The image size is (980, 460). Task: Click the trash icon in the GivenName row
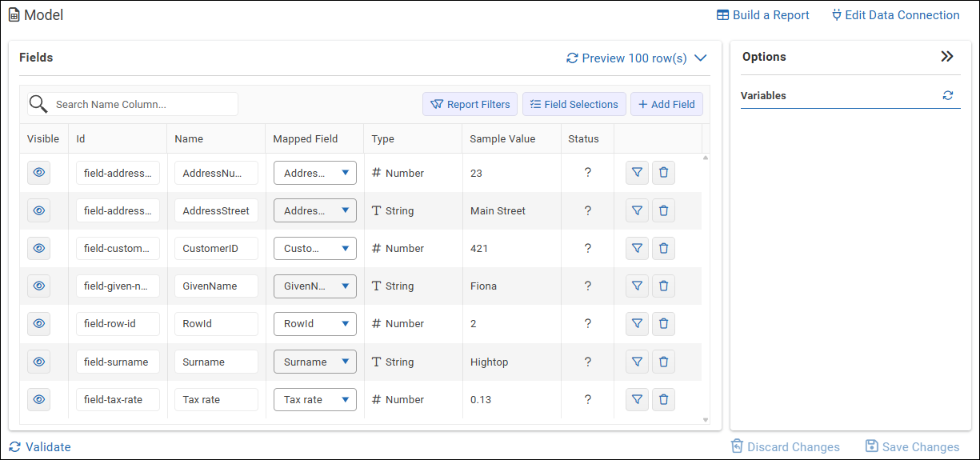663,286
